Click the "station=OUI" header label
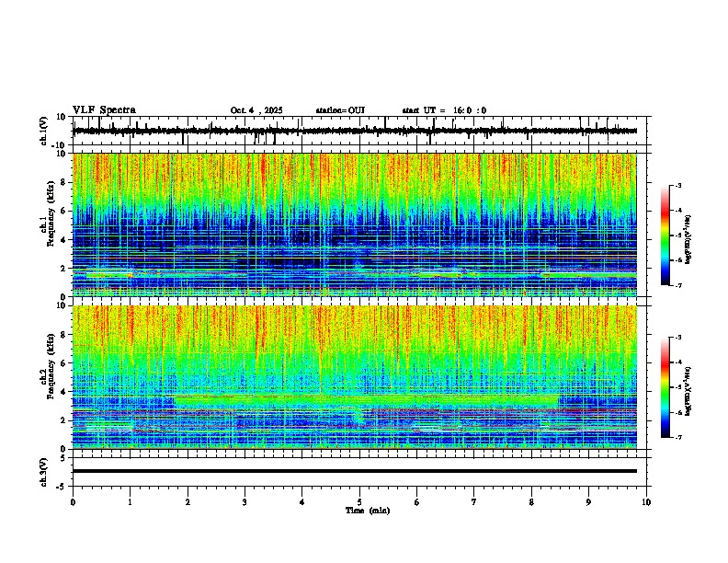Screen dimensions: 728x563 pos(340,110)
